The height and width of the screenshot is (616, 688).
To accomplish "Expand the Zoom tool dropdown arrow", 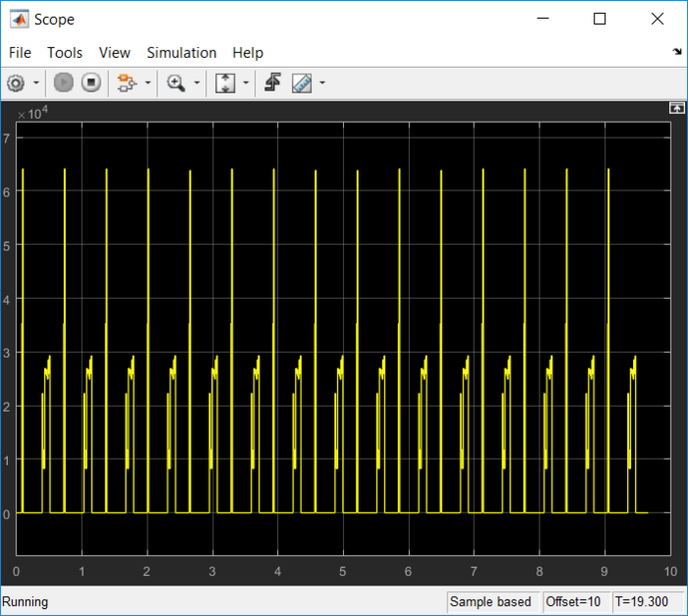I will (x=197, y=84).
